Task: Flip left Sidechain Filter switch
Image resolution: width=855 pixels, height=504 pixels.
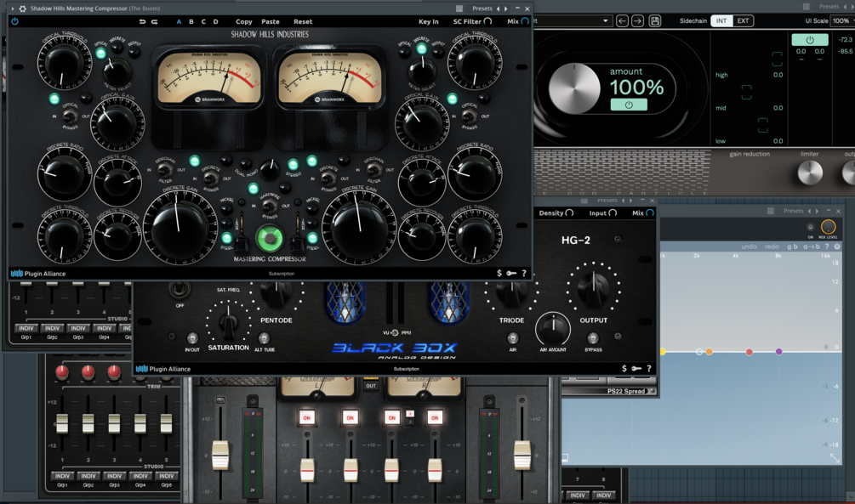Action: [165, 170]
